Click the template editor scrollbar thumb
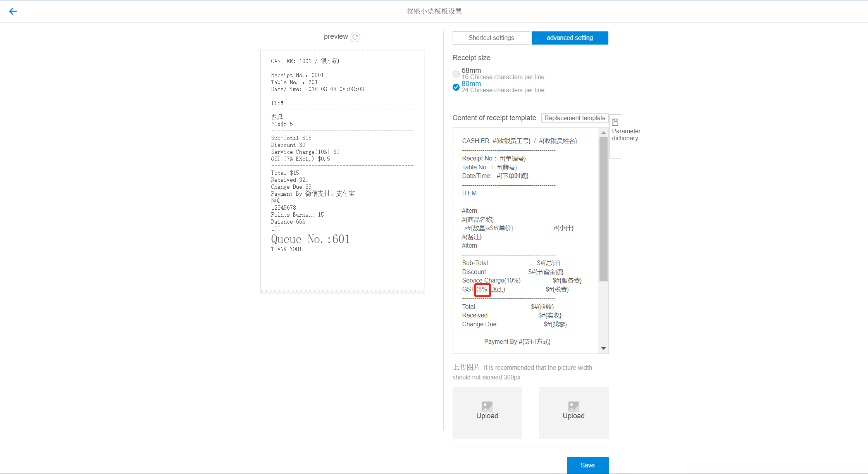868x474 pixels. 603,209
